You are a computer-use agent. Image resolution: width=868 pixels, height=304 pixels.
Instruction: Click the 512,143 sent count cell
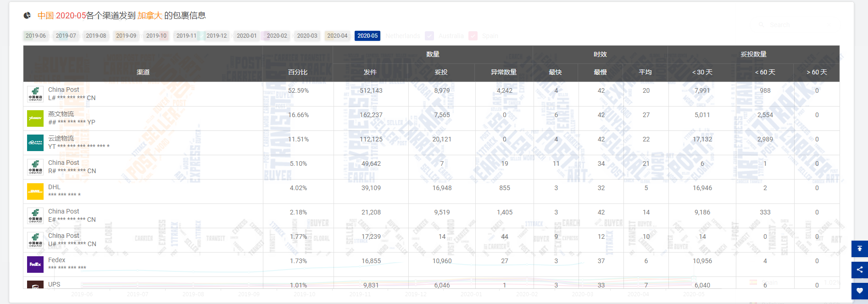371,90
